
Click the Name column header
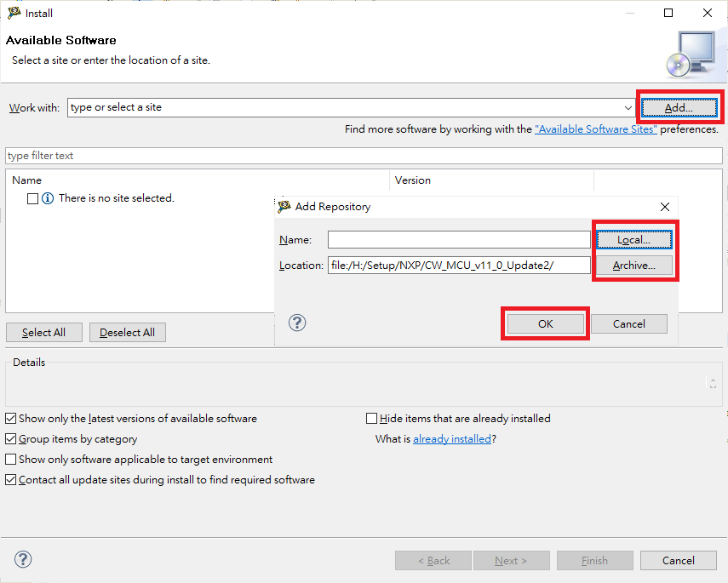click(27, 180)
